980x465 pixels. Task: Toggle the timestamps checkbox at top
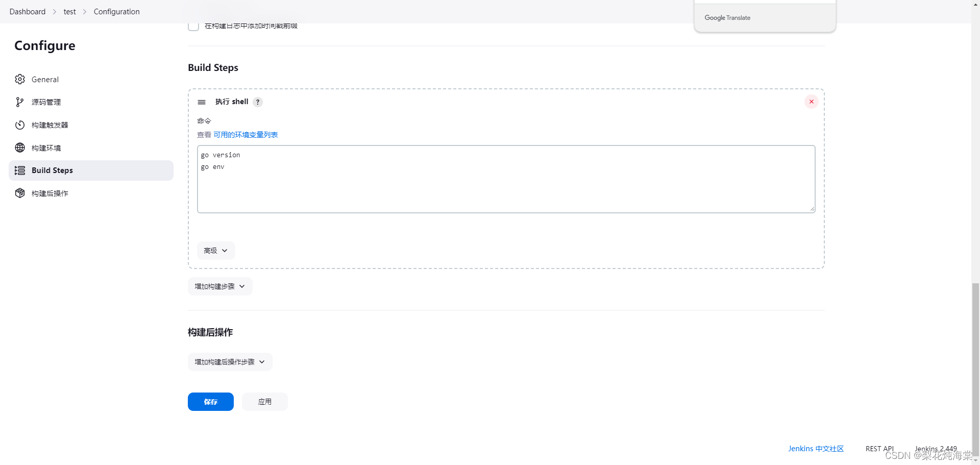pos(193,26)
